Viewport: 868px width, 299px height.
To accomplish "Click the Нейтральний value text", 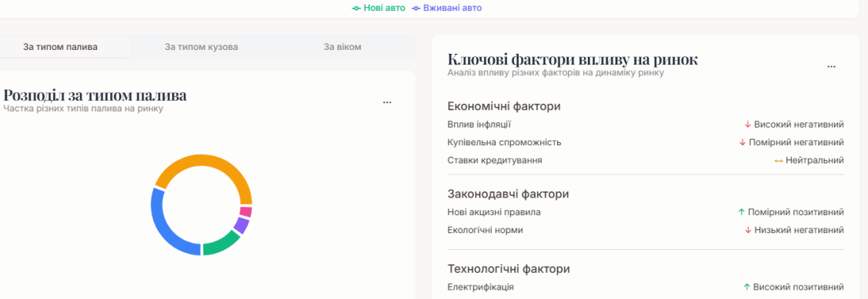I will [815, 161].
